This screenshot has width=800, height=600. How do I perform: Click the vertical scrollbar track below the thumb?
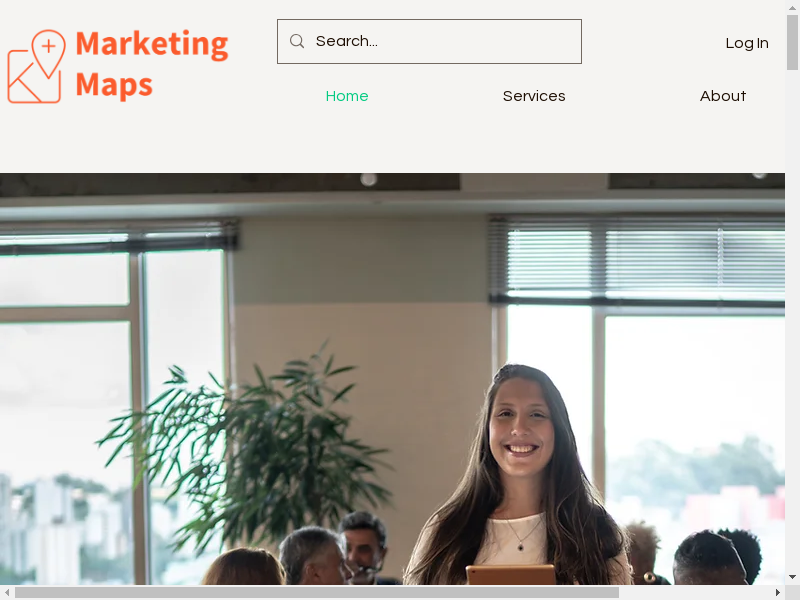(792, 321)
